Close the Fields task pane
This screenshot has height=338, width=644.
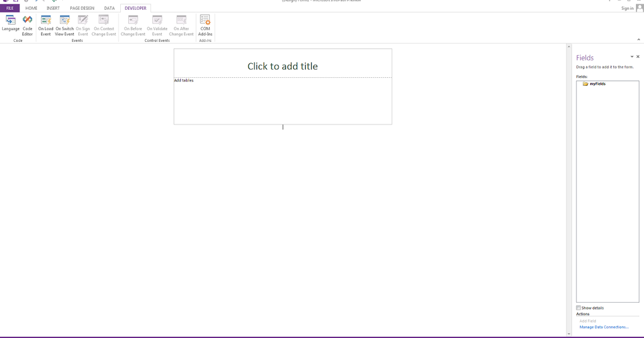638,56
